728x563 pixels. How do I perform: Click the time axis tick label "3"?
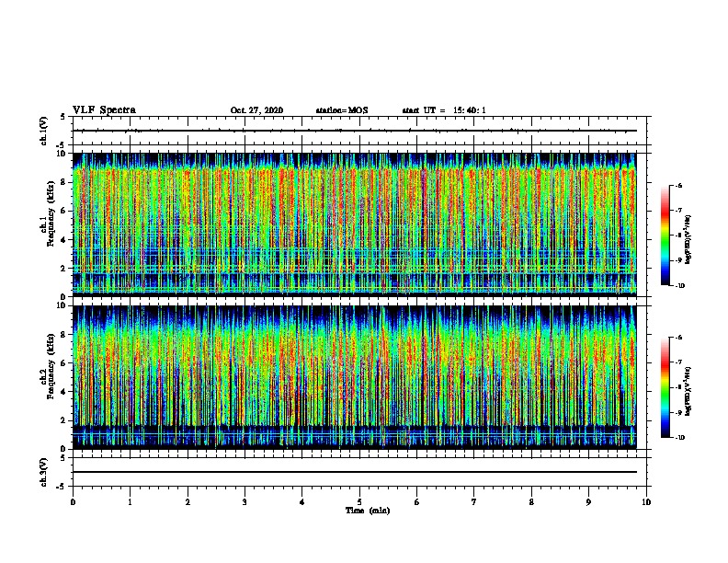point(245,502)
